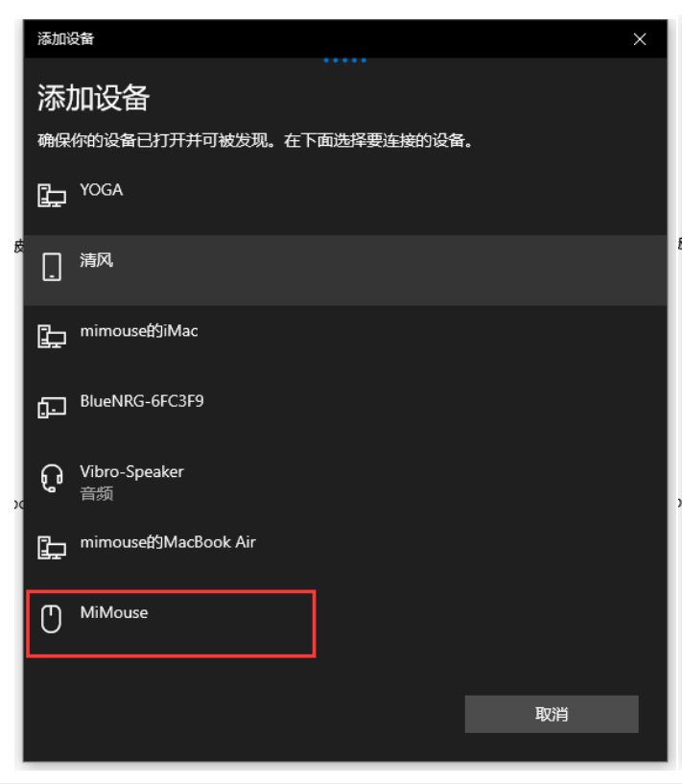Click the blue searching progress dots
Image resolution: width=682 pixels, height=784 pixels.
click(x=344, y=60)
